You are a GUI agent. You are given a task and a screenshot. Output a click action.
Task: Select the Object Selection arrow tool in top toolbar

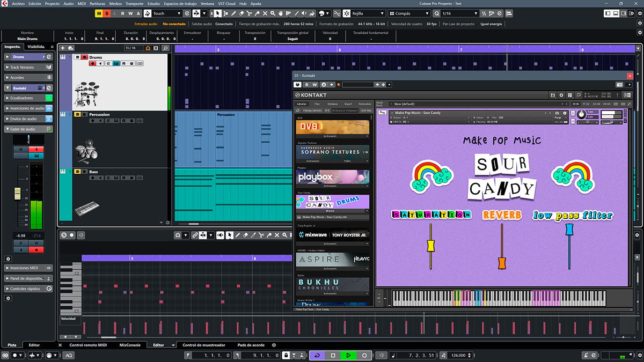(x=217, y=13)
